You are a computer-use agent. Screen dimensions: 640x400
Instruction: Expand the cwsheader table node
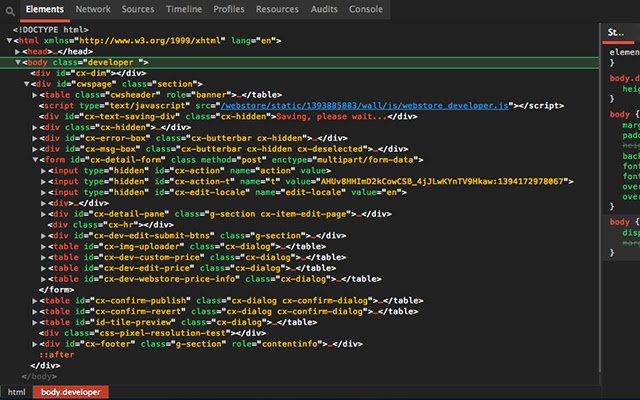point(35,95)
